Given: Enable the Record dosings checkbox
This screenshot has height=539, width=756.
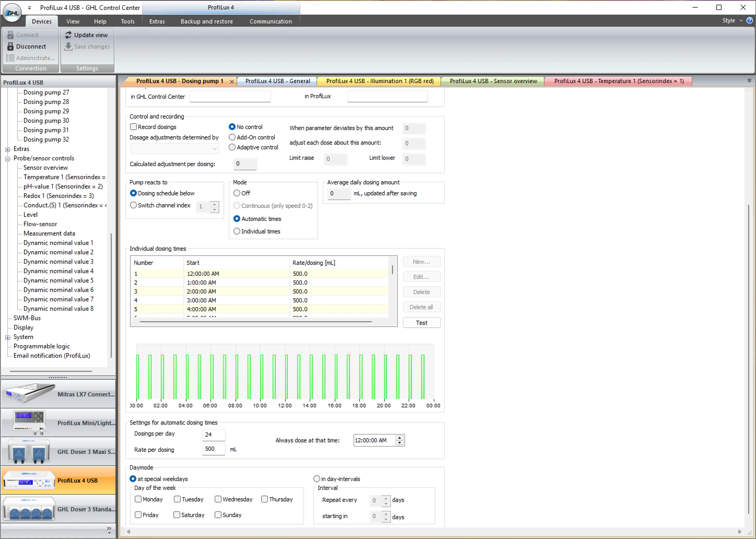Looking at the screenshot, I should pos(133,127).
